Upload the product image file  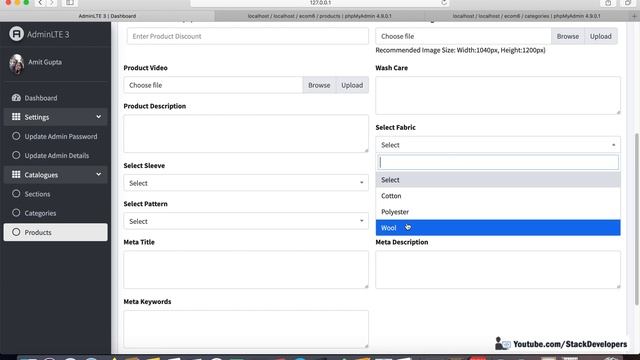(x=601, y=36)
